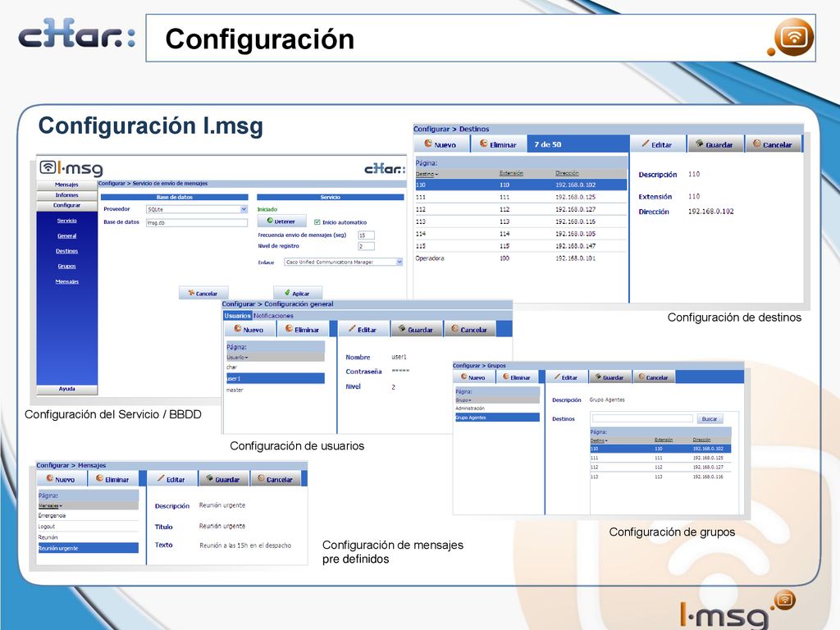The image size is (840, 630).
Task: Select row 115 in the Destinos list
Action: click(521, 246)
